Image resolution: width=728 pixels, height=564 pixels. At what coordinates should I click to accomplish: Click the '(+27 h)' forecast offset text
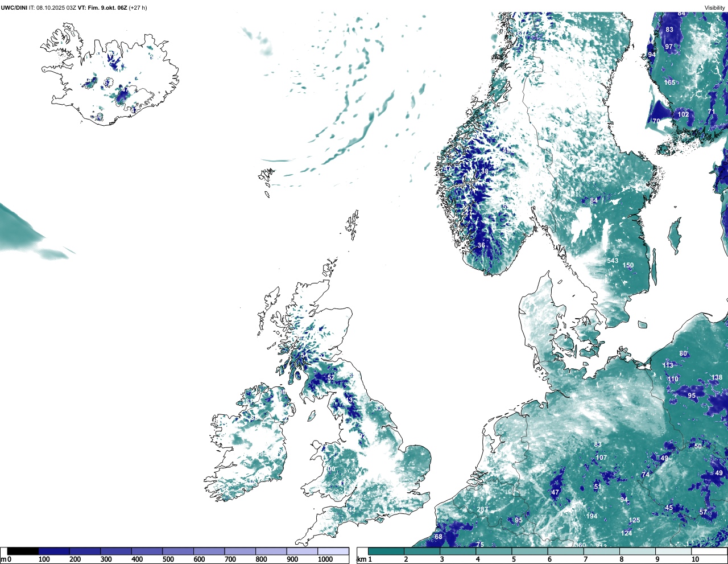[138, 8]
